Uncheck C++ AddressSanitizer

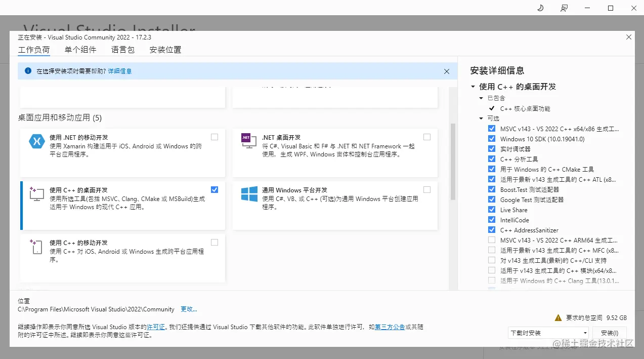click(x=492, y=230)
